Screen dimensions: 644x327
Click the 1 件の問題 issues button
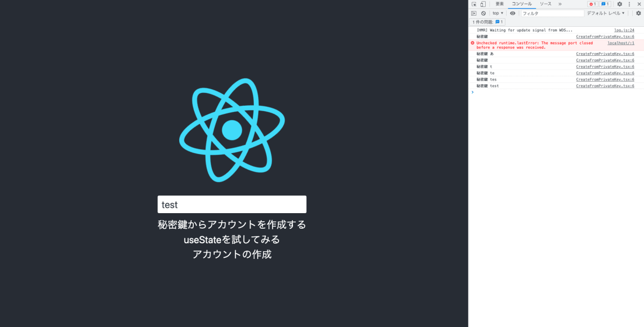(487, 22)
